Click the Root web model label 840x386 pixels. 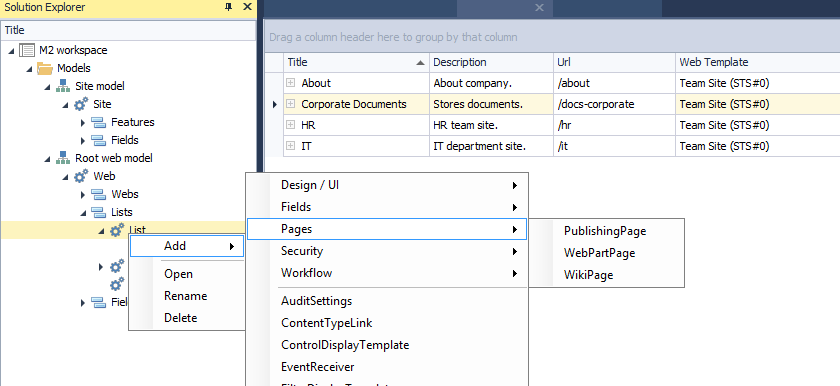click(x=114, y=158)
